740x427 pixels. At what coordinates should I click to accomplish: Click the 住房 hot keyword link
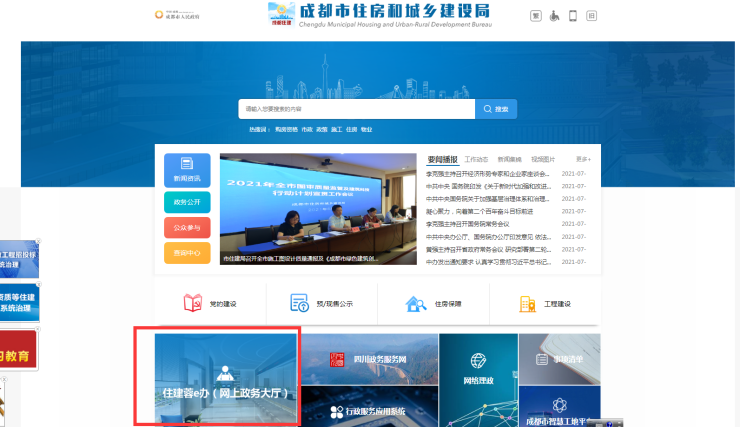pos(352,129)
